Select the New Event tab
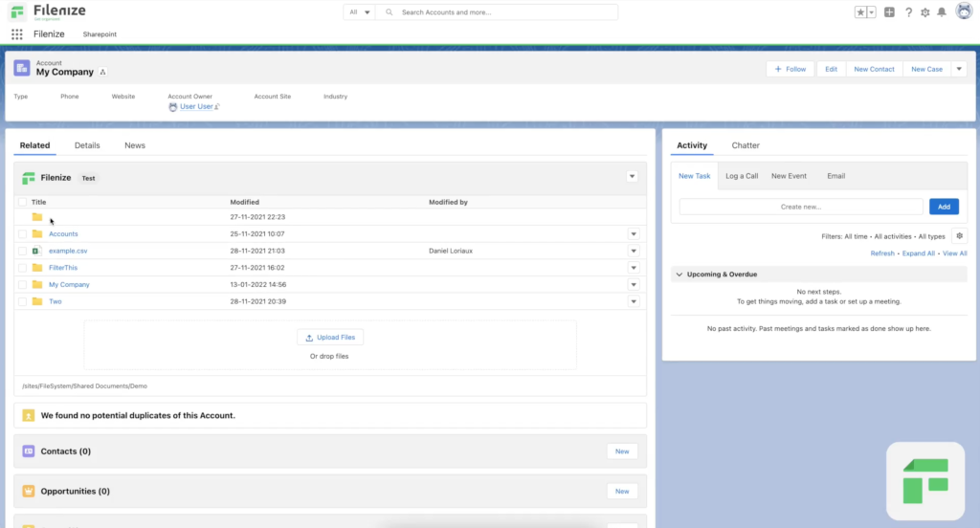Image resolution: width=980 pixels, height=528 pixels. (x=789, y=176)
